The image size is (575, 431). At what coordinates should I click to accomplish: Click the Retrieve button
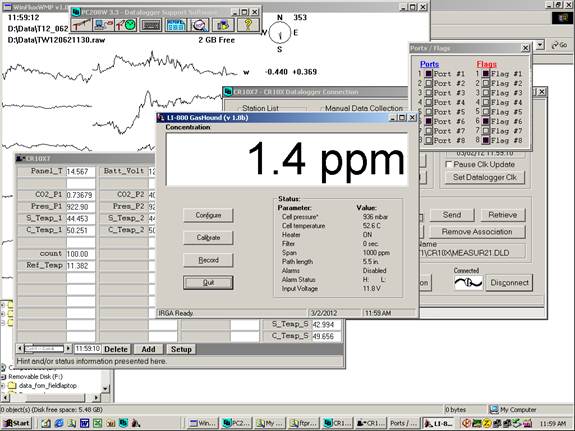pyautogui.click(x=502, y=215)
